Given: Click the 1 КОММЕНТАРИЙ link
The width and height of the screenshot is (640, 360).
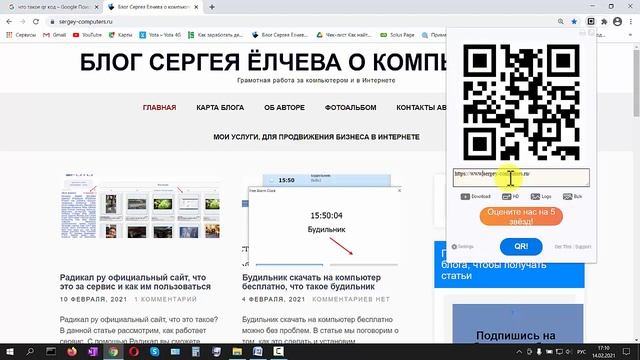Looking at the screenshot, I should [166, 299].
